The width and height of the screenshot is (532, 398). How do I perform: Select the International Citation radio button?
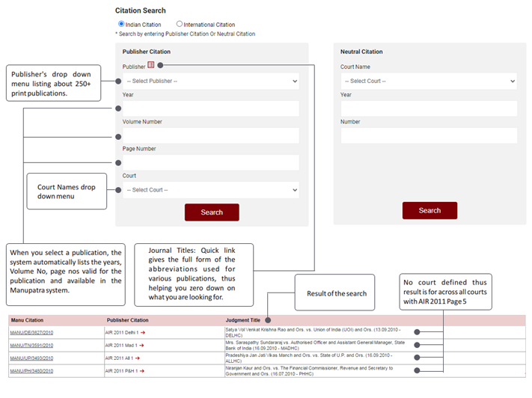(180, 24)
